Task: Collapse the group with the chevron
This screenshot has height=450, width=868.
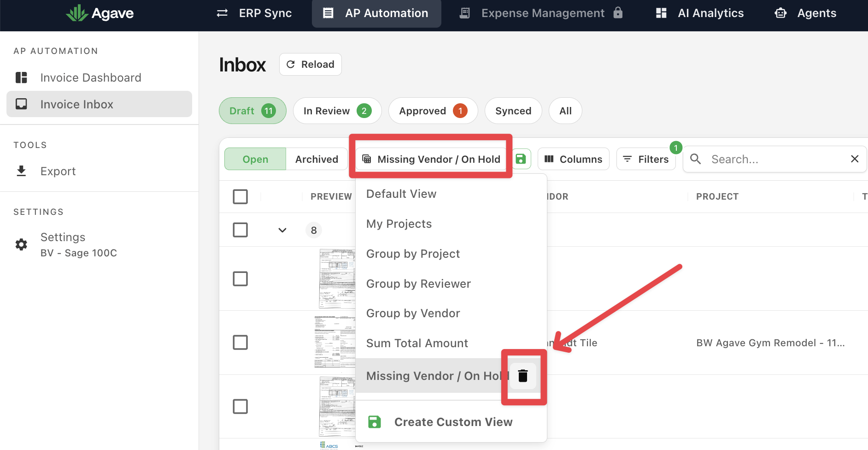Action: click(282, 230)
